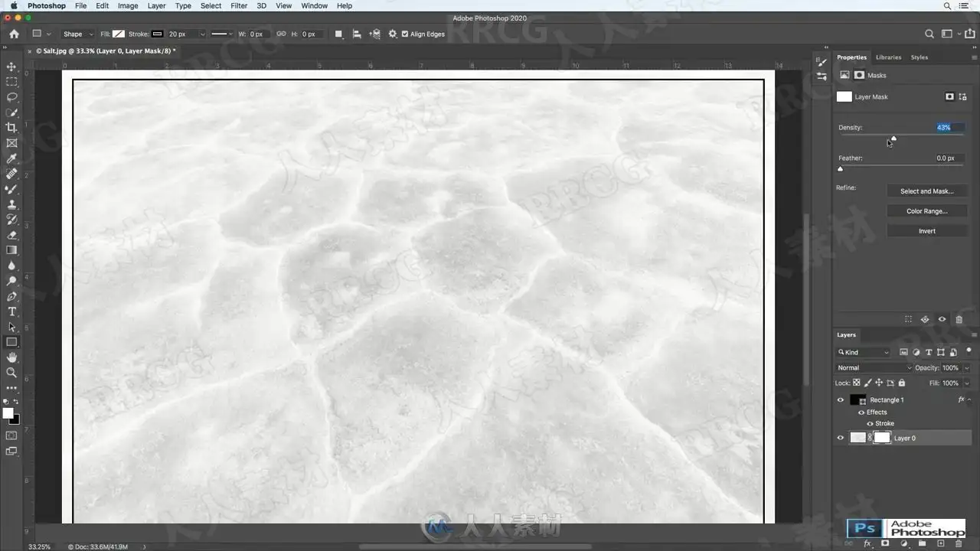Select the Spot Healing Brush tool
The image size is (980, 551).
11,174
